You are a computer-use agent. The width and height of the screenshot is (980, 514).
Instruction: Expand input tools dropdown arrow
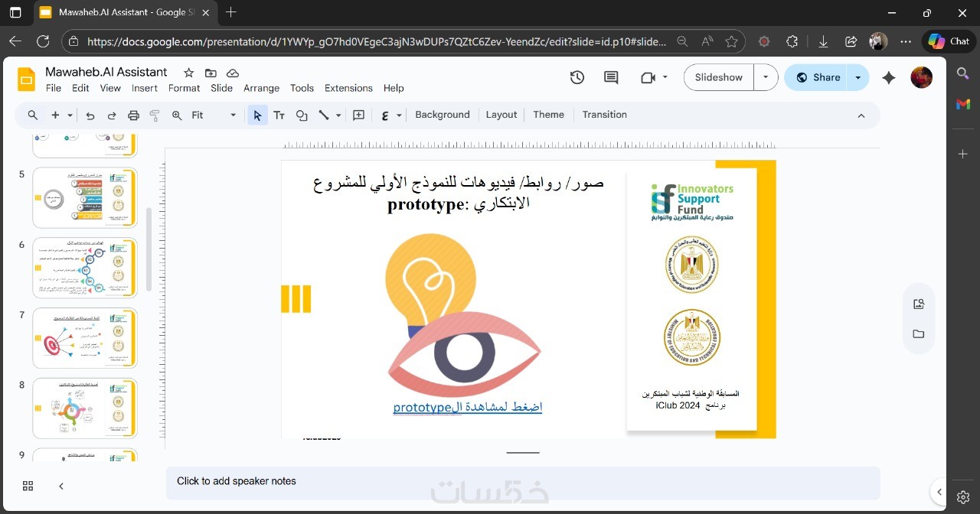399,115
